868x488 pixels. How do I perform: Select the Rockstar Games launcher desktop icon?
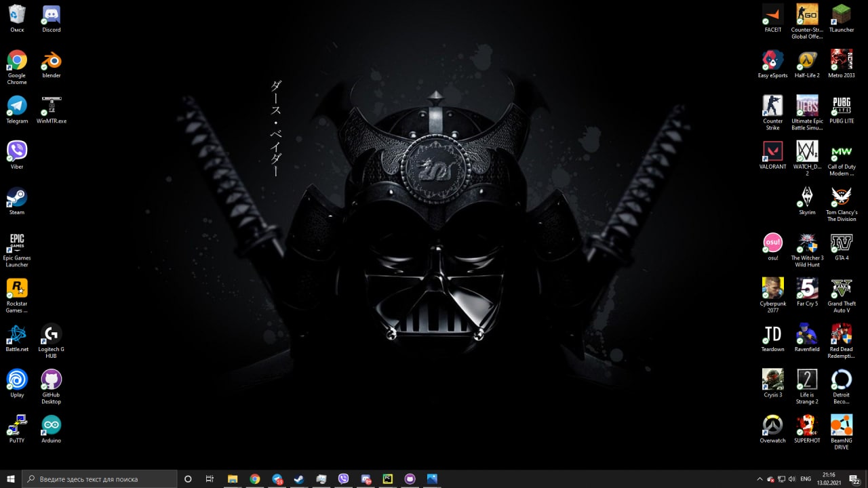(x=17, y=295)
